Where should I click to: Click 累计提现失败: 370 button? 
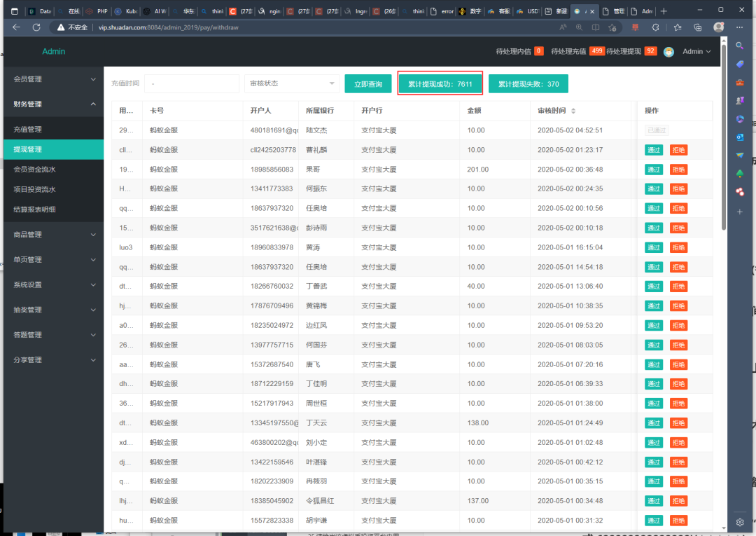(528, 84)
